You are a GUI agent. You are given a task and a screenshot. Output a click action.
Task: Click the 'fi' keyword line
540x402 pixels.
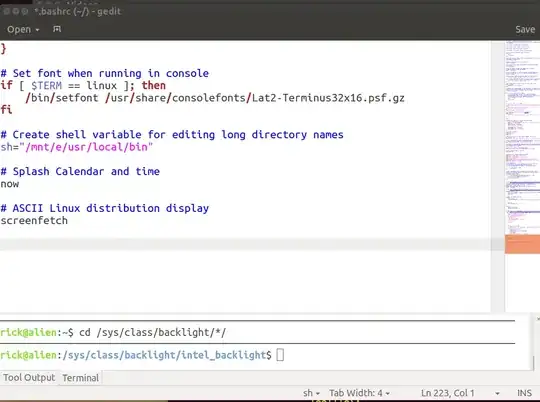[6, 110]
